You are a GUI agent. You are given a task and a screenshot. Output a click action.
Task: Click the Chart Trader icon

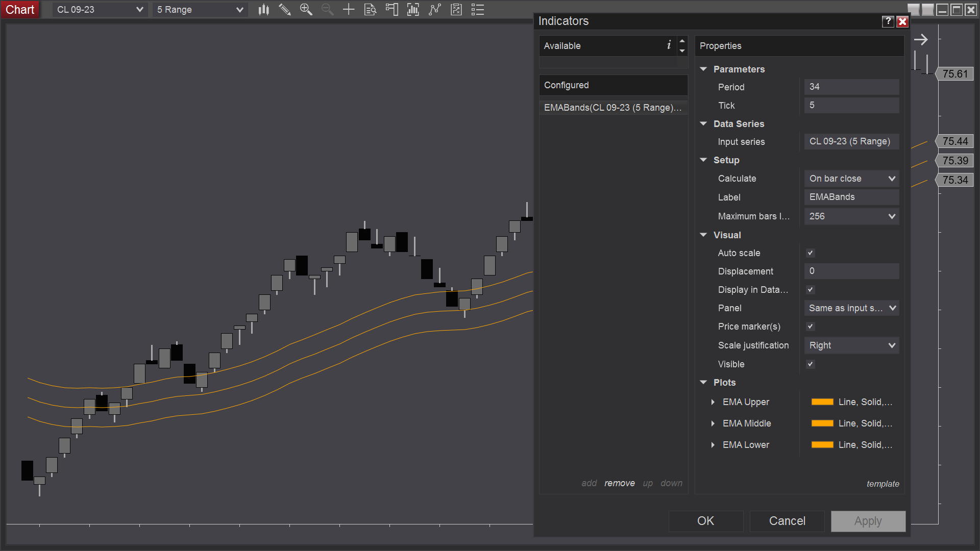(391, 10)
